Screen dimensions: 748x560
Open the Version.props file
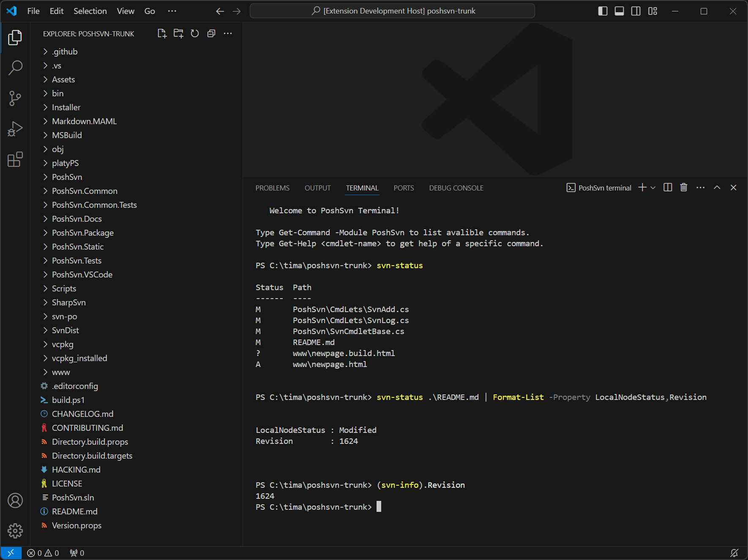click(136, 525)
